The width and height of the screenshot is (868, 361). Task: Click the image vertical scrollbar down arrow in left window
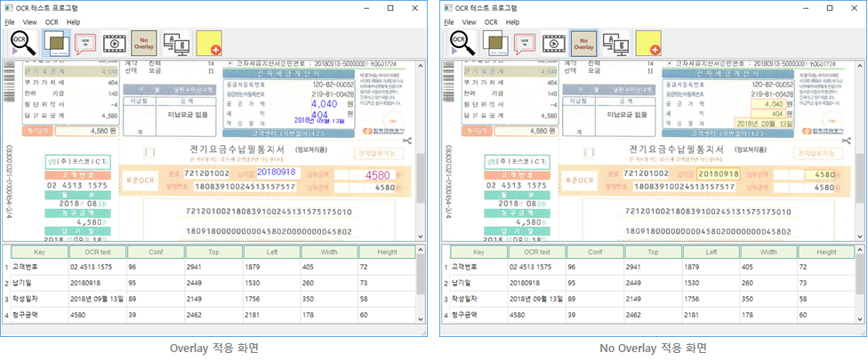pos(422,236)
